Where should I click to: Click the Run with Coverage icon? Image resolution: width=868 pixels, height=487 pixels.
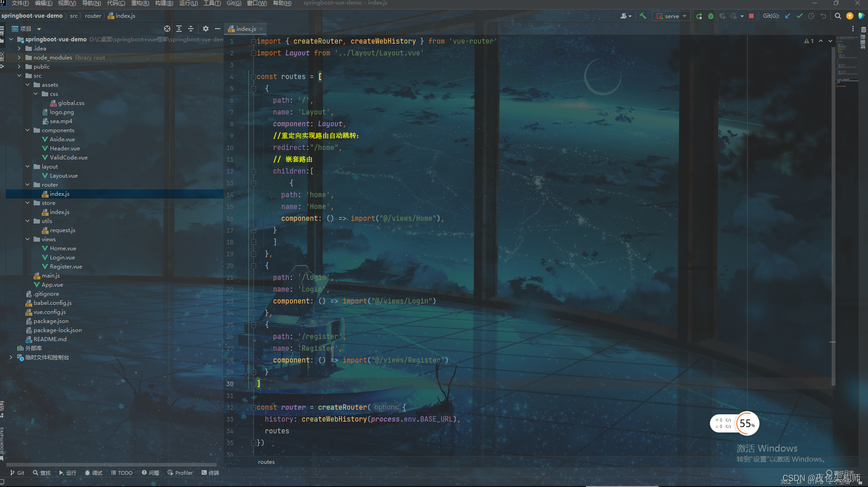(722, 16)
